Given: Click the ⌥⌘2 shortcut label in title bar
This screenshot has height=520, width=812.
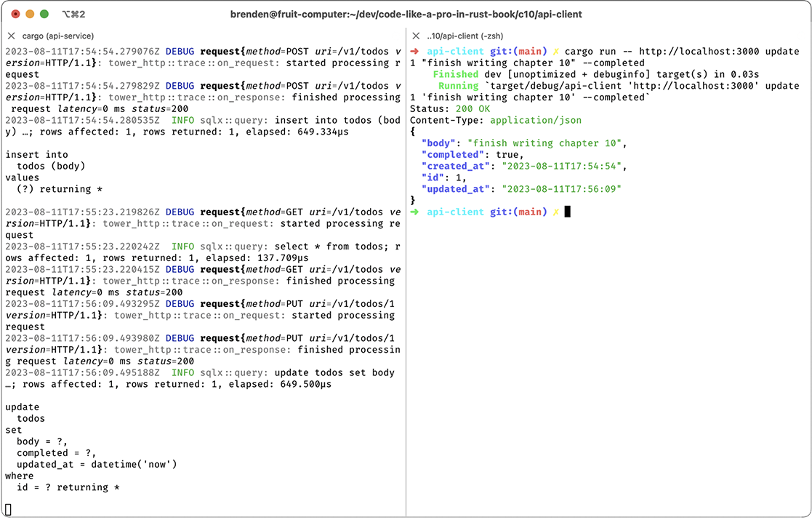Looking at the screenshot, I should pyautogui.click(x=73, y=14).
